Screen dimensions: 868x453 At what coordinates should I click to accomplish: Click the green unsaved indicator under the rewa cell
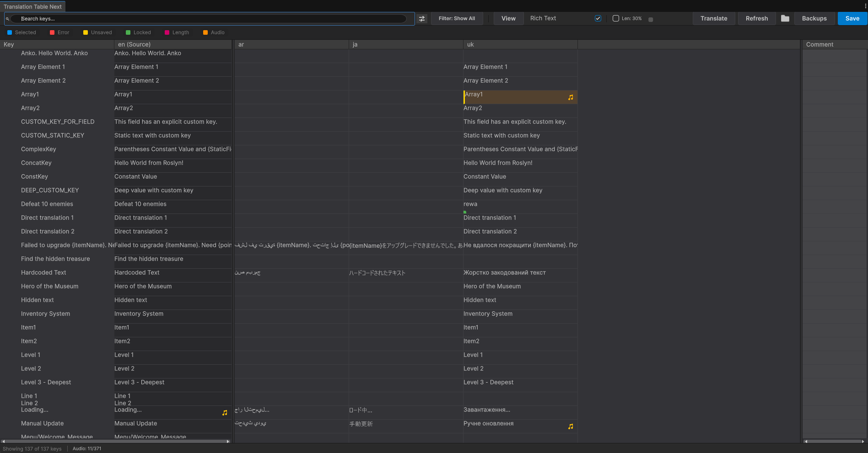pyautogui.click(x=465, y=212)
